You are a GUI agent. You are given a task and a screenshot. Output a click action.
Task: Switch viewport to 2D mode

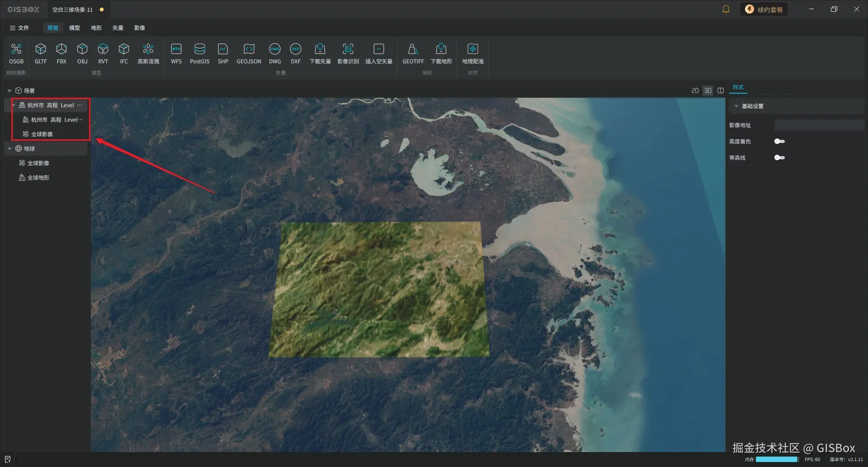click(x=695, y=91)
